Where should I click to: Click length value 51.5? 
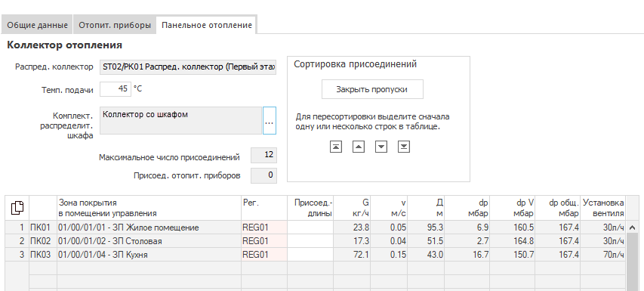click(426, 241)
